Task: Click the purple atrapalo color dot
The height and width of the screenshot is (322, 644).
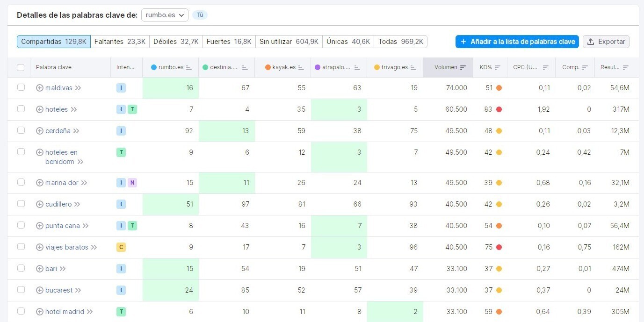Action: coord(318,67)
